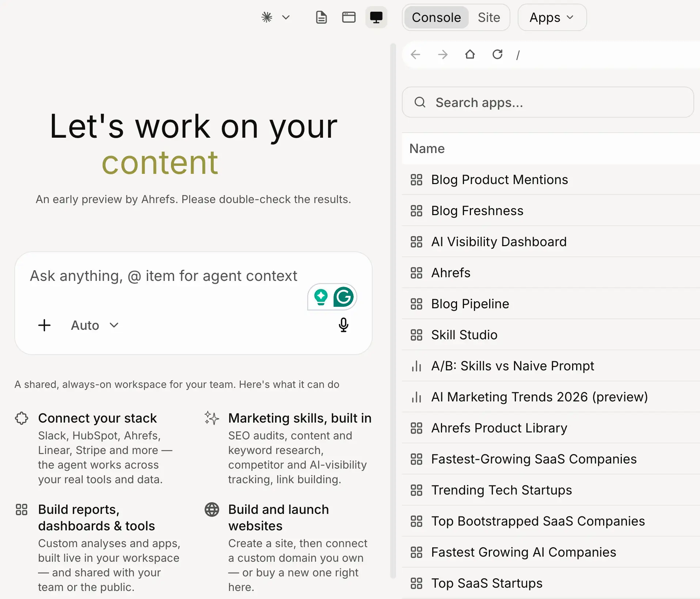Screen dimensions: 700x599
Task: Open the chevron dropdown beside the asterisk icon
Action: pyautogui.click(x=286, y=18)
